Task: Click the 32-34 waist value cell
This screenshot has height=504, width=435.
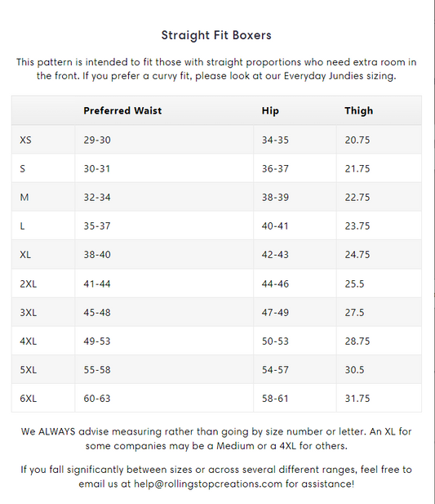Action: [x=164, y=197]
